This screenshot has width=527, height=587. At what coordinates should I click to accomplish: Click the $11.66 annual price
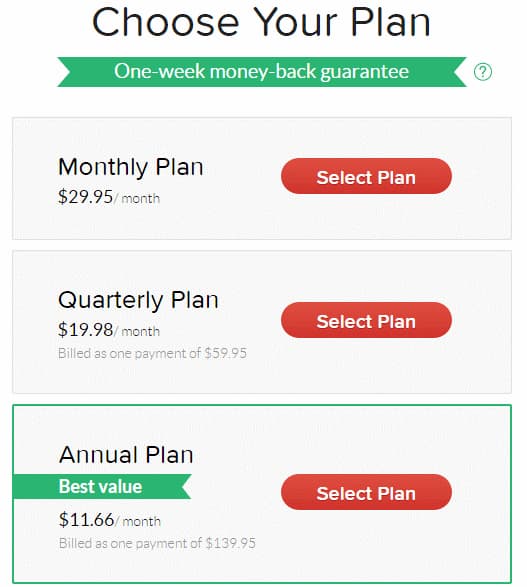click(86, 520)
